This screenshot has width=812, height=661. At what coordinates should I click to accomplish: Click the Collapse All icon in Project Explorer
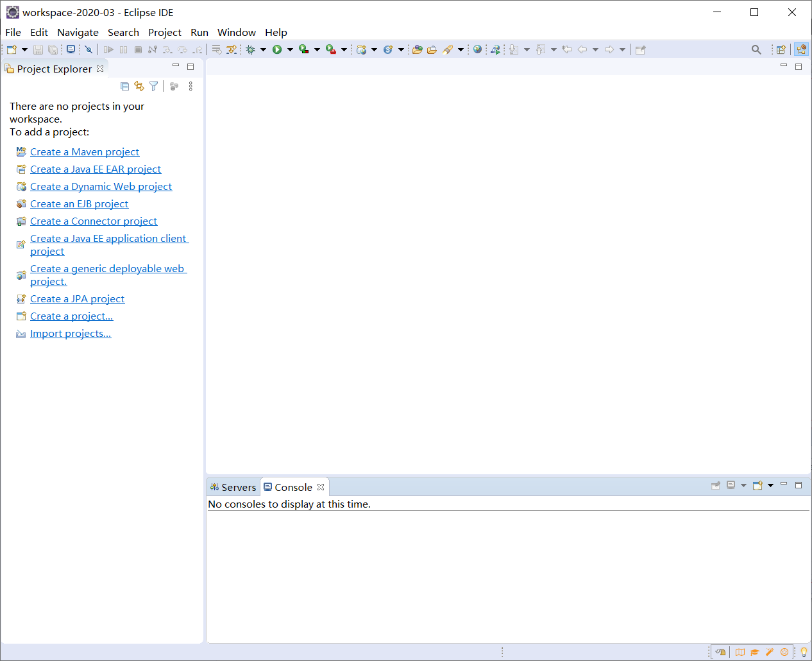click(124, 86)
